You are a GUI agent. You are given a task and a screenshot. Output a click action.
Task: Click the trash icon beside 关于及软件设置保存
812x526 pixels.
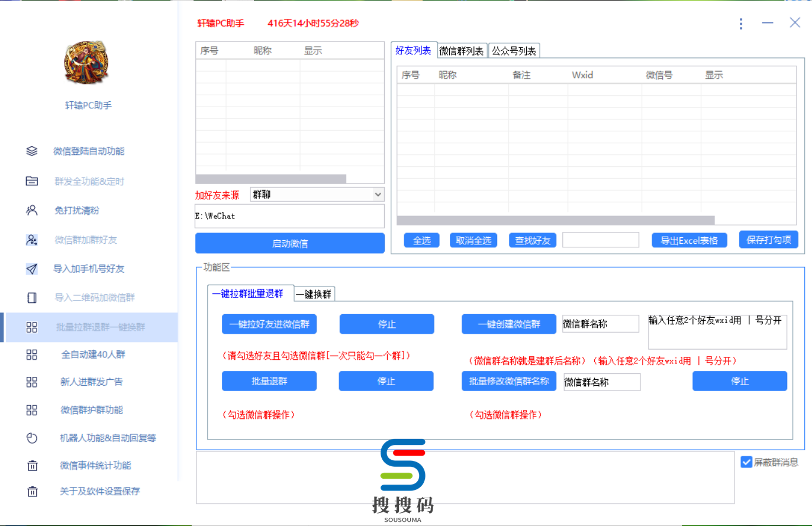tap(32, 492)
